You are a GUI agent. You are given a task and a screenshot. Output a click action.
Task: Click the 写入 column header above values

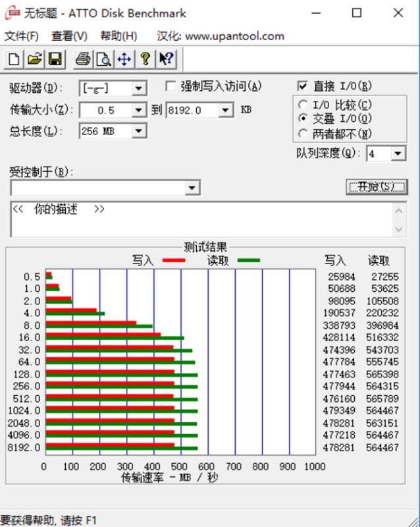[335, 260]
